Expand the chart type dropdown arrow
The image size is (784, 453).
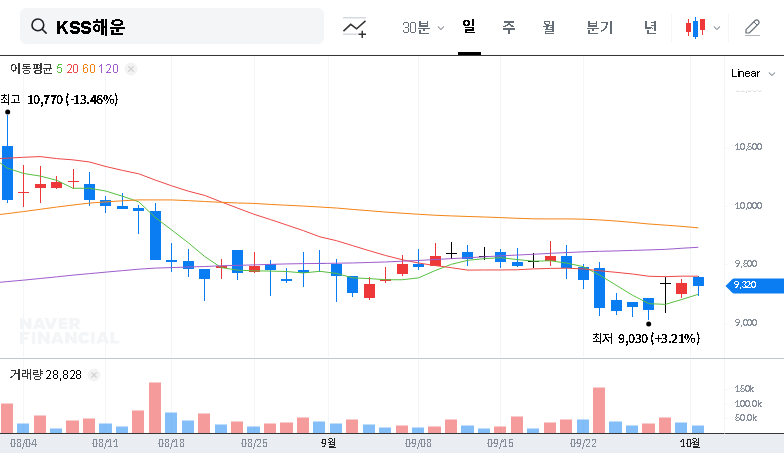(716, 28)
